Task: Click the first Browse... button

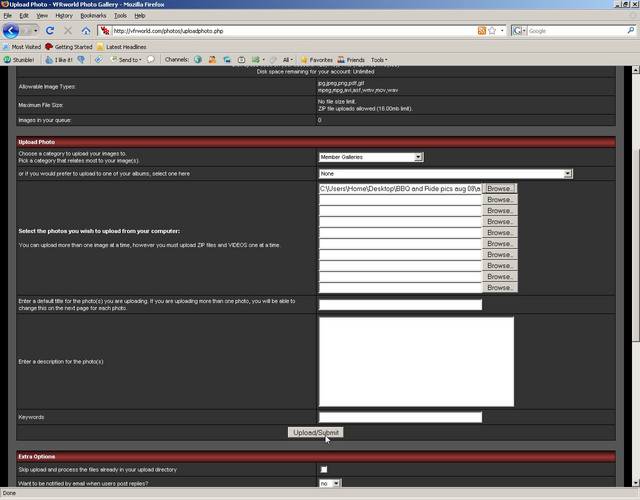Action: tap(500, 188)
